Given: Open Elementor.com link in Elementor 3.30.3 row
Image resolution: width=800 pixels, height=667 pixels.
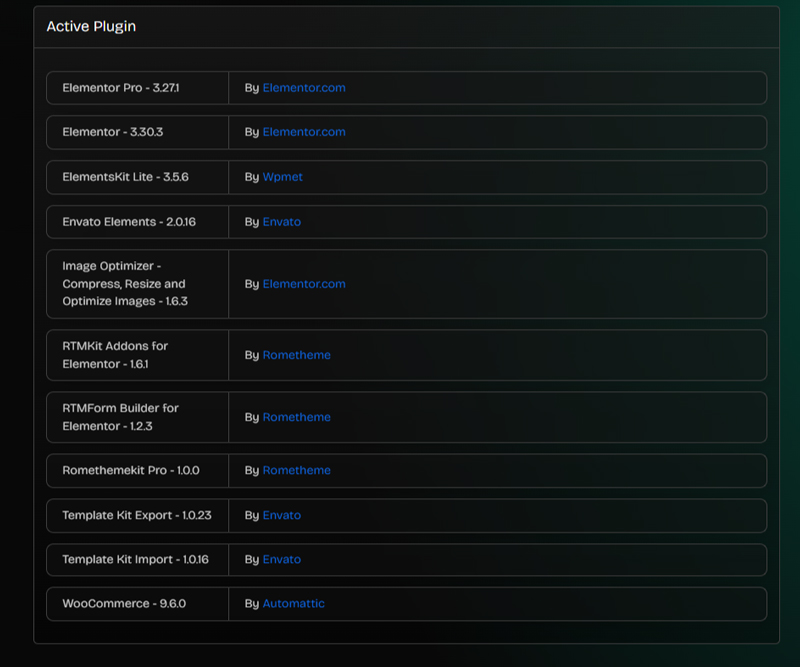Looking at the screenshot, I should tap(304, 132).
